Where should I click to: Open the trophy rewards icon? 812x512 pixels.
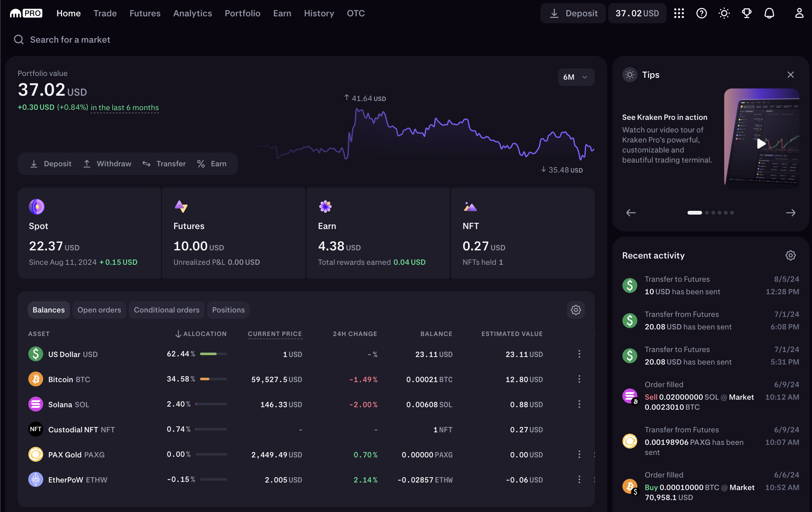(746, 13)
